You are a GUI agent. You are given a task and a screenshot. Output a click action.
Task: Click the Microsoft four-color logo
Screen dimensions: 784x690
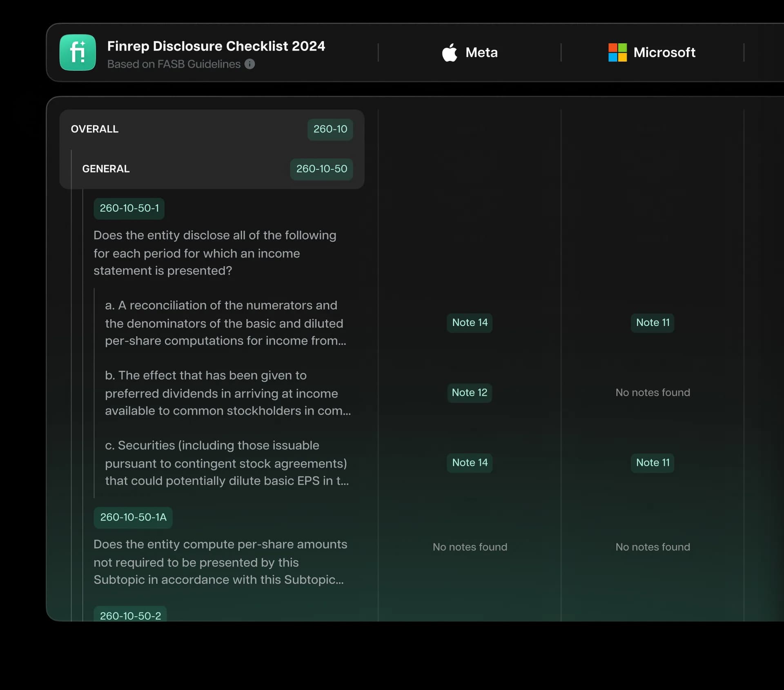point(617,52)
